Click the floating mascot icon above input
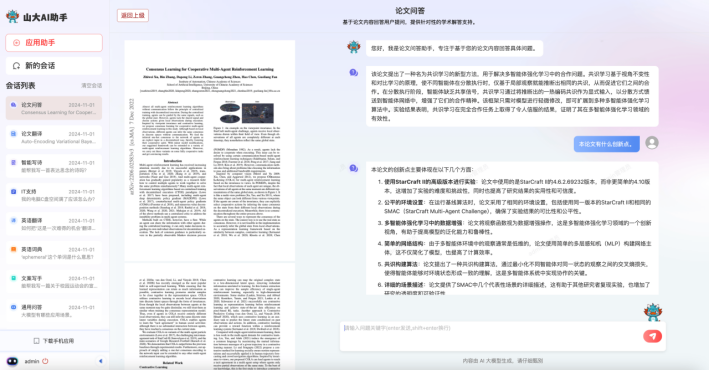 [652, 312]
